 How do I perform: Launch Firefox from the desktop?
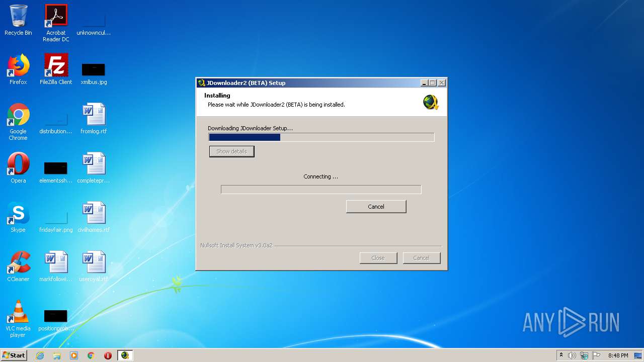pos(18,69)
